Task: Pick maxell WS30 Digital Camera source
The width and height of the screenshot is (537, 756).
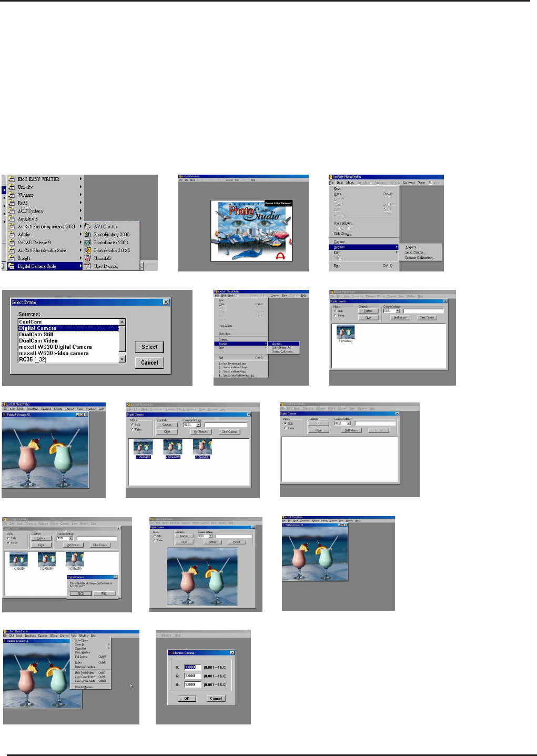Action: coord(68,347)
